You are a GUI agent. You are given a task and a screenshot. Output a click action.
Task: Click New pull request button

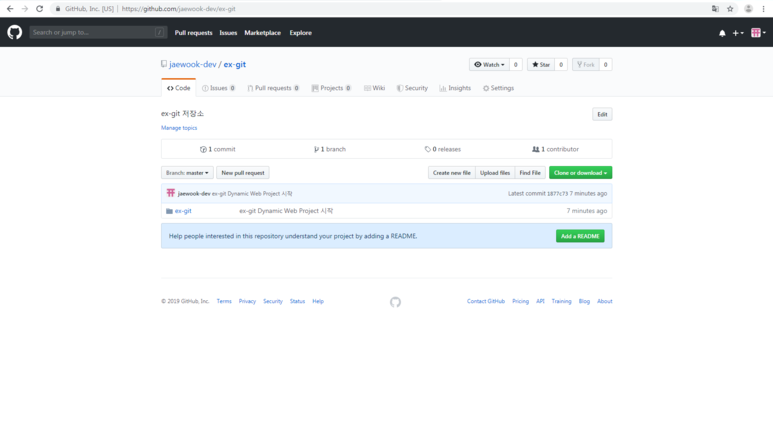[x=243, y=173]
